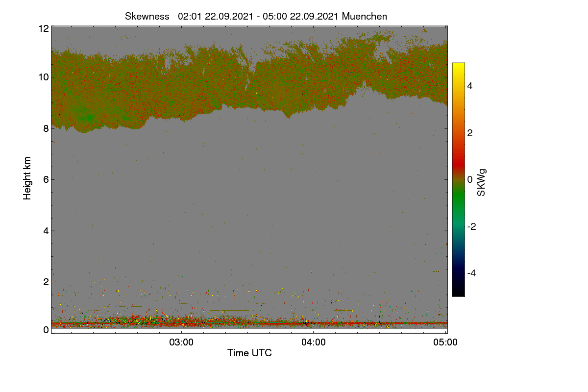Click the plot title text 'Skewness'
The height and width of the screenshot is (392, 588).
[147, 16]
